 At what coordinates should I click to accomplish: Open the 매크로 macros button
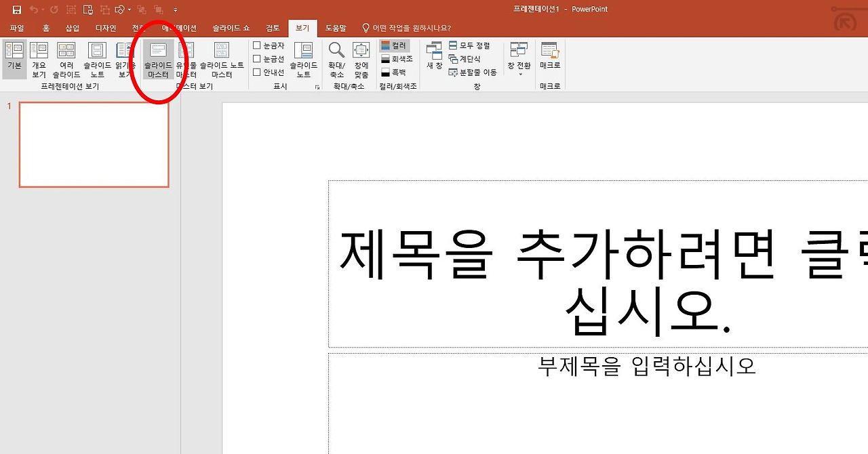pos(550,56)
